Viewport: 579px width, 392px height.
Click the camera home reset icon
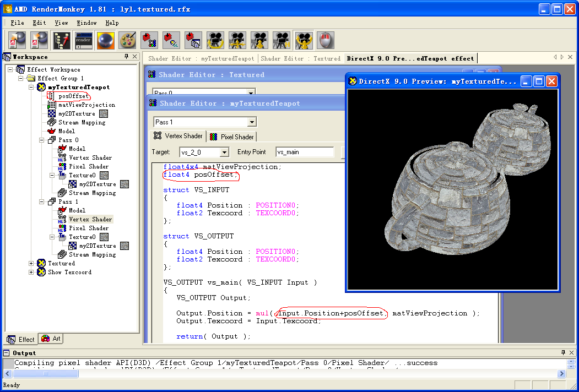point(282,40)
